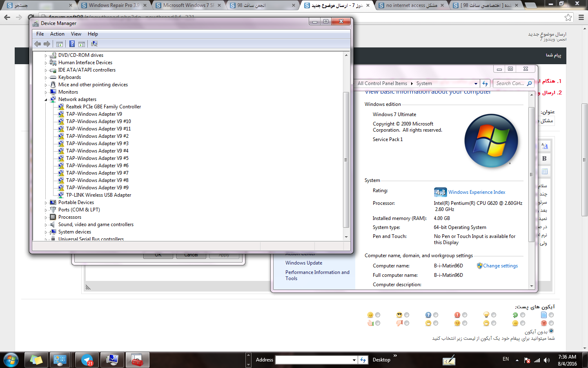Screen dimensions: 588x368
Task: Click the Scan for hardware changes icon
Action: pyautogui.click(x=94, y=44)
